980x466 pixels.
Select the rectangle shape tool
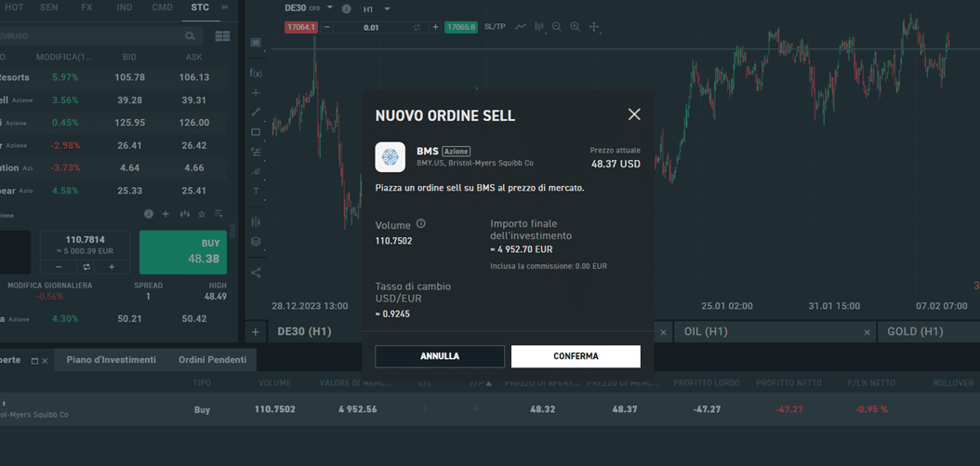[256, 132]
